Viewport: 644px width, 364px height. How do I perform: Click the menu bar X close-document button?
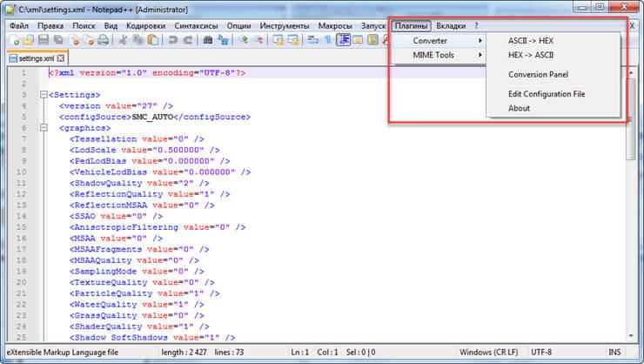coord(632,26)
